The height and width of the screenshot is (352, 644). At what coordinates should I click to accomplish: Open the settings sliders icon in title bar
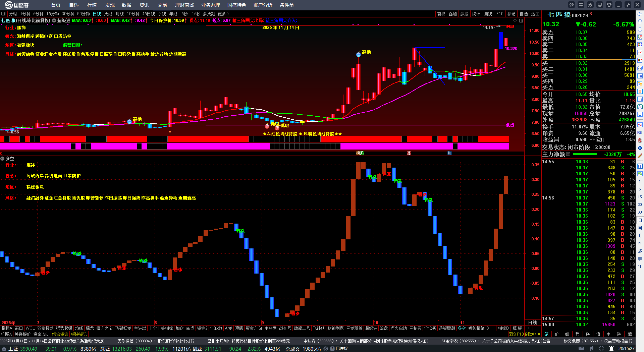(581, 5)
